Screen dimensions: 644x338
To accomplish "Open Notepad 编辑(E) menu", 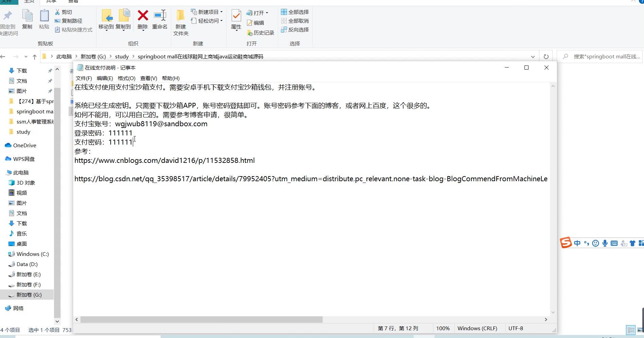I will [105, 78].
